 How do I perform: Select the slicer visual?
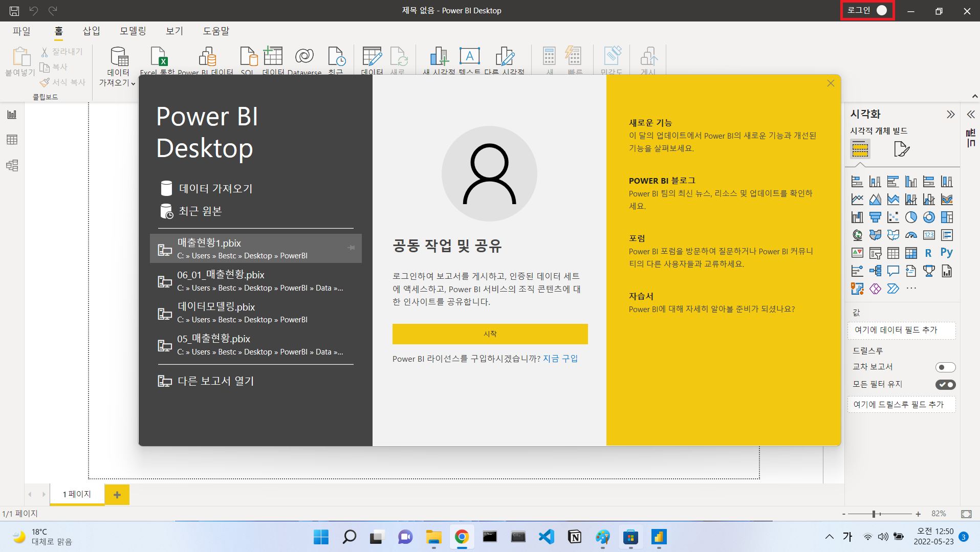[x=875, y=253]
